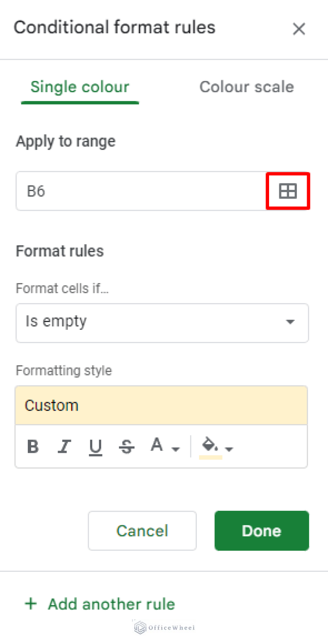Click the Cancel button
Image resolution: width=328 pixels, height=644 pixels.
142,530
